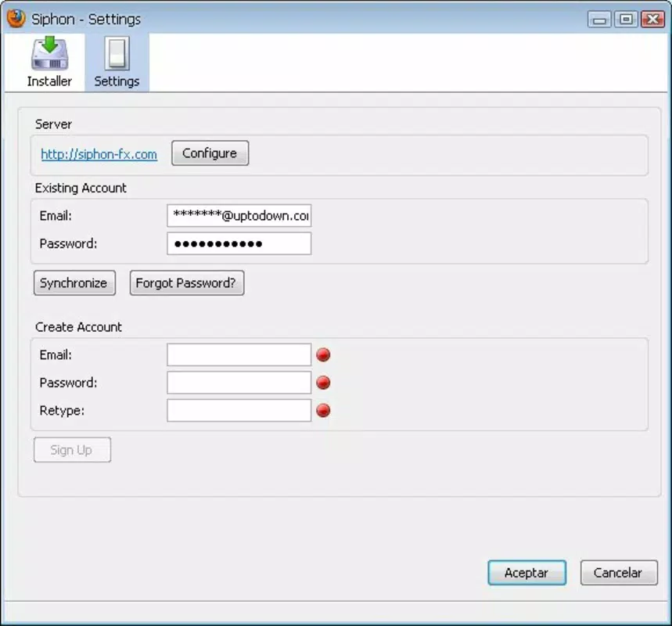The width and height of the screenshot is (672, 626).
Task: Click the 'Existing Account' section heading
Action: [81, 189]
